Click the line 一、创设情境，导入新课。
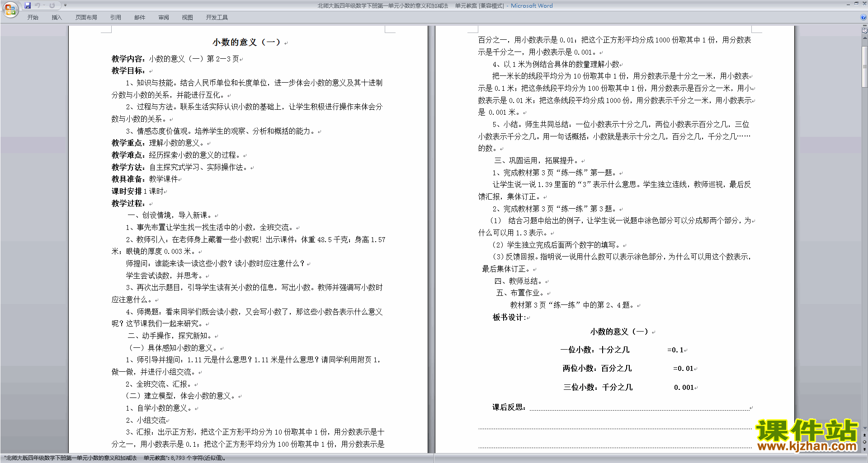 [x=171, y=215]
